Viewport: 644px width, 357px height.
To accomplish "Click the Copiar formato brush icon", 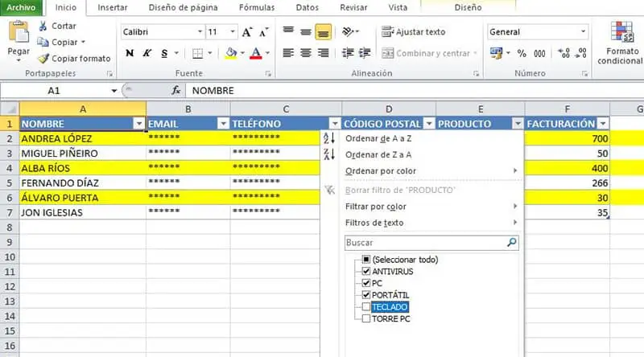I will [43, 59].
